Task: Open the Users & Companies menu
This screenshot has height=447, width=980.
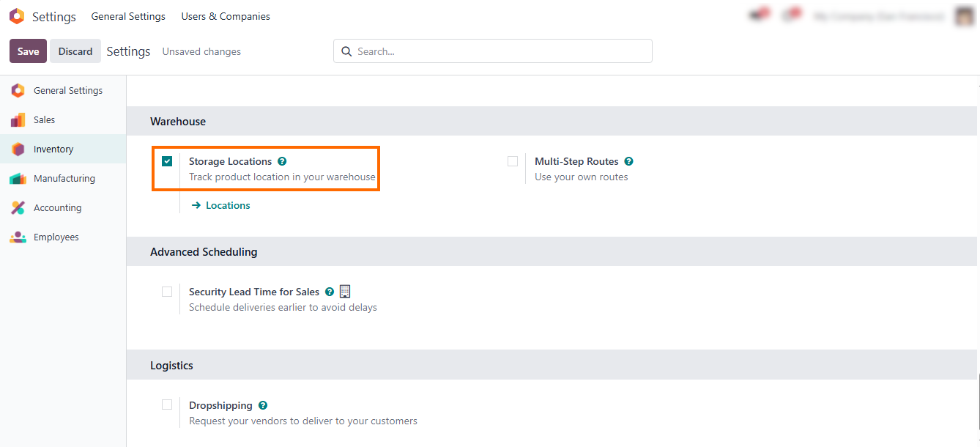Action: tap(225, 15)
